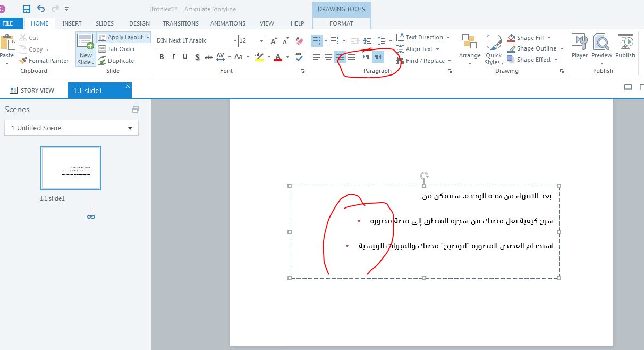Screen dimensions: 644x350
Task: Align text right
Action: [340, 57]
